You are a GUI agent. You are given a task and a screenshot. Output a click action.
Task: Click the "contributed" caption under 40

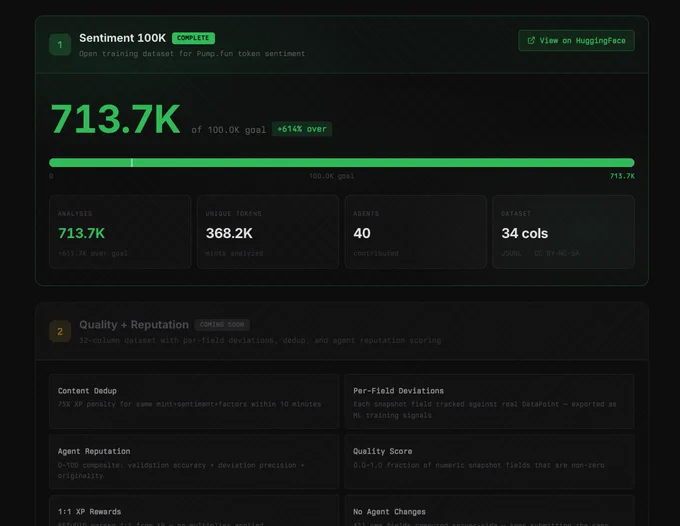[x=376, y=253]
